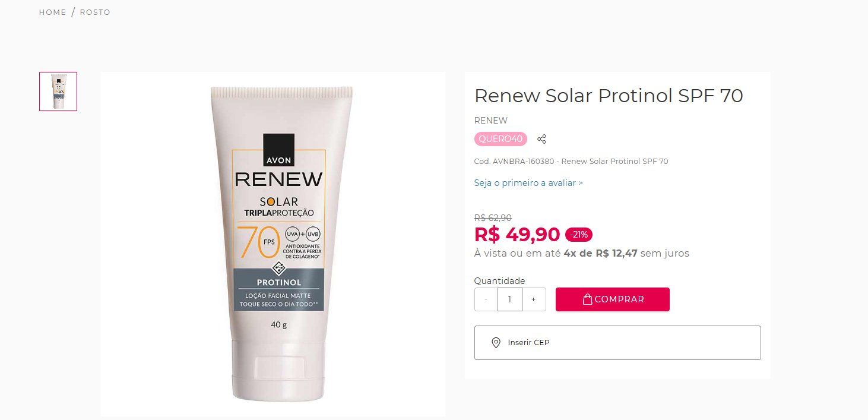Viewport: 868px width, 420px height.
Task: Click the shopping bag icon on COMPRAR button
Action: tap(587, 299)
